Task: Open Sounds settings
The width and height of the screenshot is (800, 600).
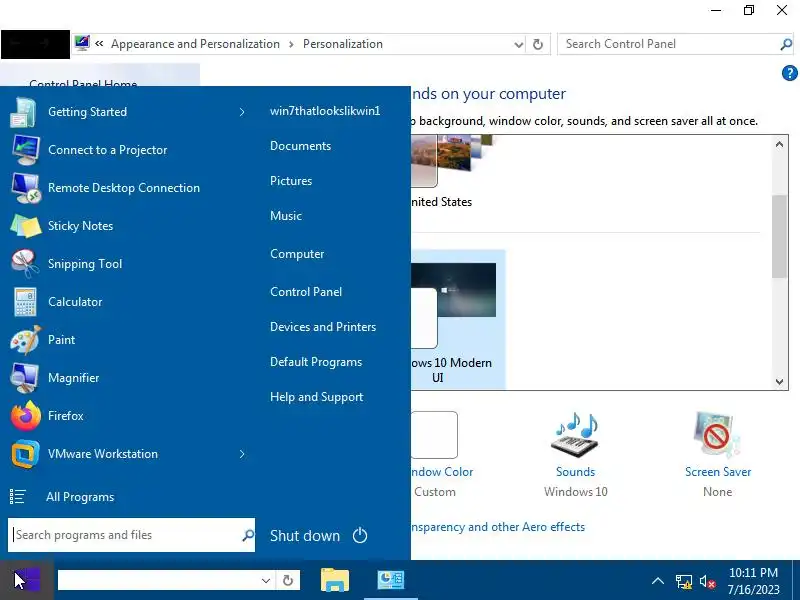Action: 576,456
